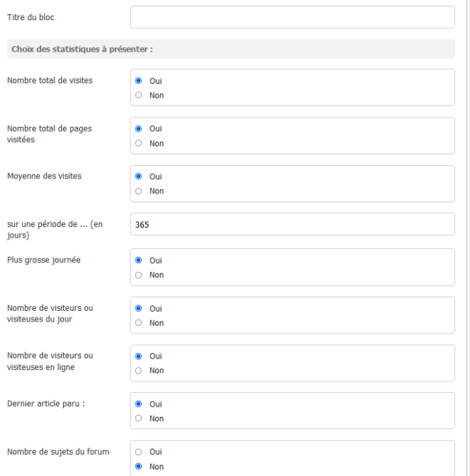Select Non for Nombre total de visites

139,95
